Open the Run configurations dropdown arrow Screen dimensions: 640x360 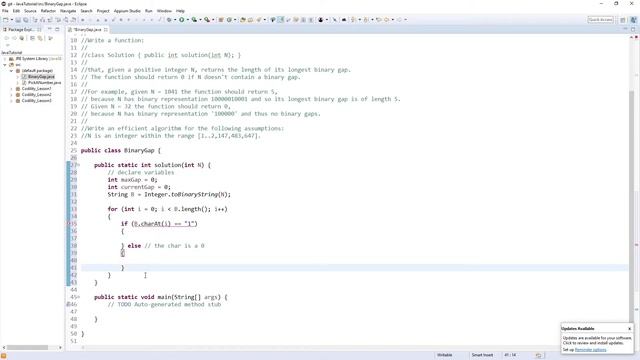pos(187,20)
